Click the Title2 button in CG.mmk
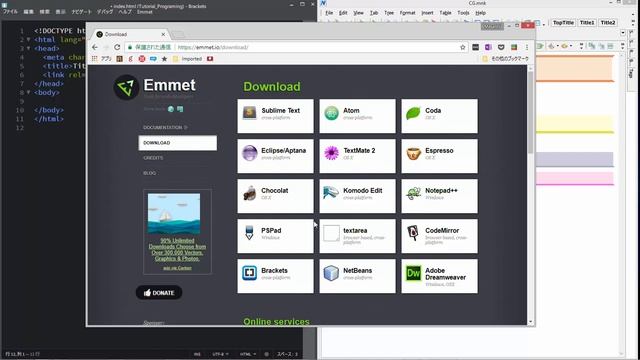 608,23
